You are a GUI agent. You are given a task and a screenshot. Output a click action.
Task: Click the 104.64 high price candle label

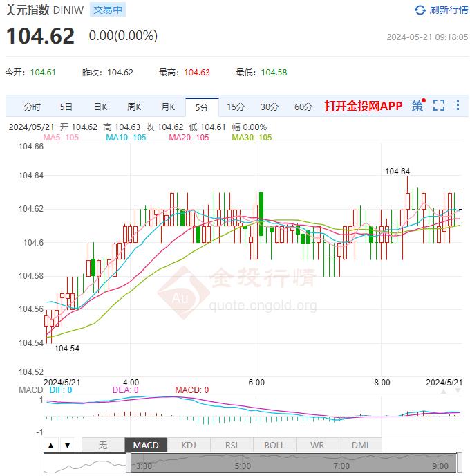click(397, 172)
